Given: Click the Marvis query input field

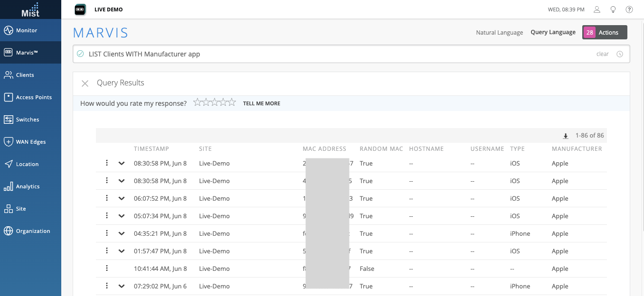Looking at the screenshot, I should [x=332, y=54].
